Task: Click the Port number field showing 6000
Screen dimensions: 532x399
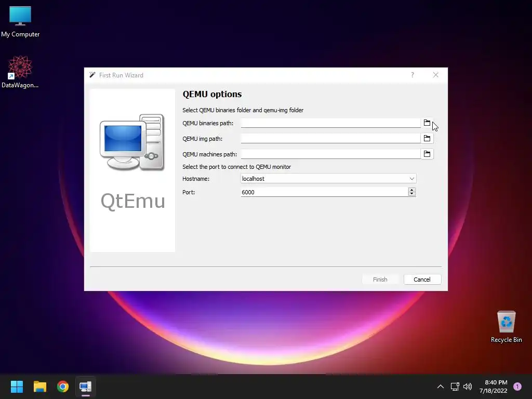Action: 324,192
